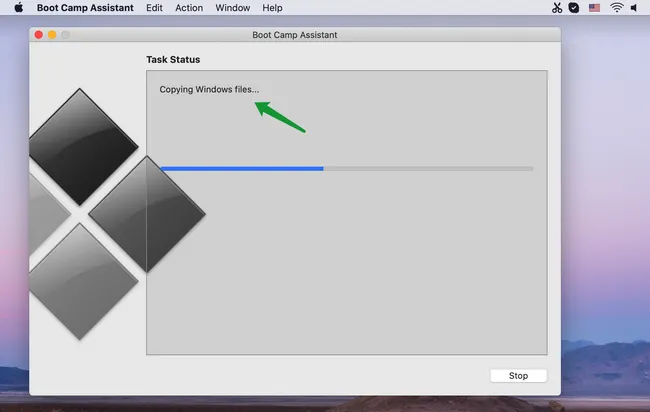Click the US flag input source icon
Image resolution: width=650 pixels, height=412 pixels.
[595, 8]
